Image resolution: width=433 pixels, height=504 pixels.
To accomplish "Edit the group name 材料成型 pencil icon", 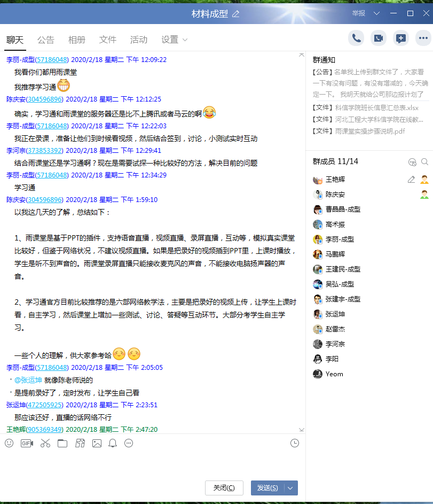I will [236, 14].
